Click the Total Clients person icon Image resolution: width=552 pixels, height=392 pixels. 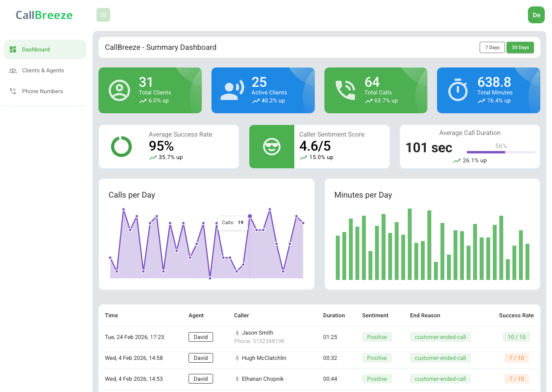pyautogui.click(x=119, y=90)
